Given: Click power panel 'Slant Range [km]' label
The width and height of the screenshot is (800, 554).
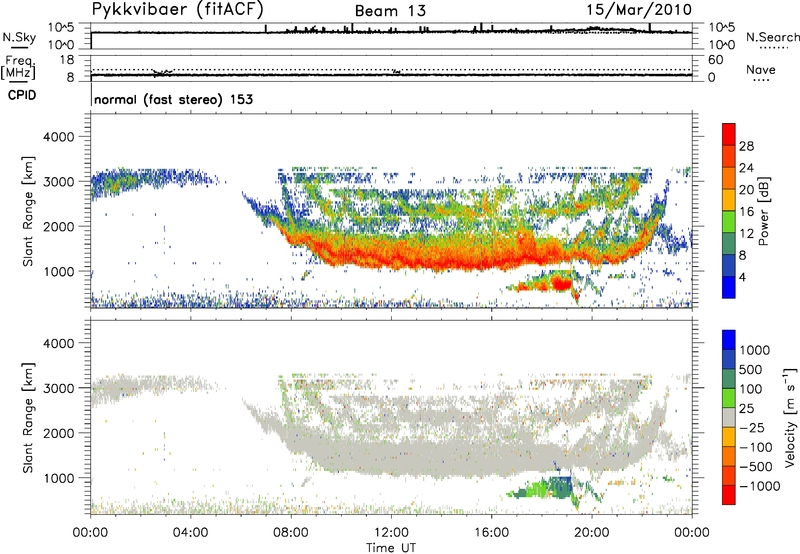Looking at the screenshot, I should pyautogui.click(x=28, y=211).
